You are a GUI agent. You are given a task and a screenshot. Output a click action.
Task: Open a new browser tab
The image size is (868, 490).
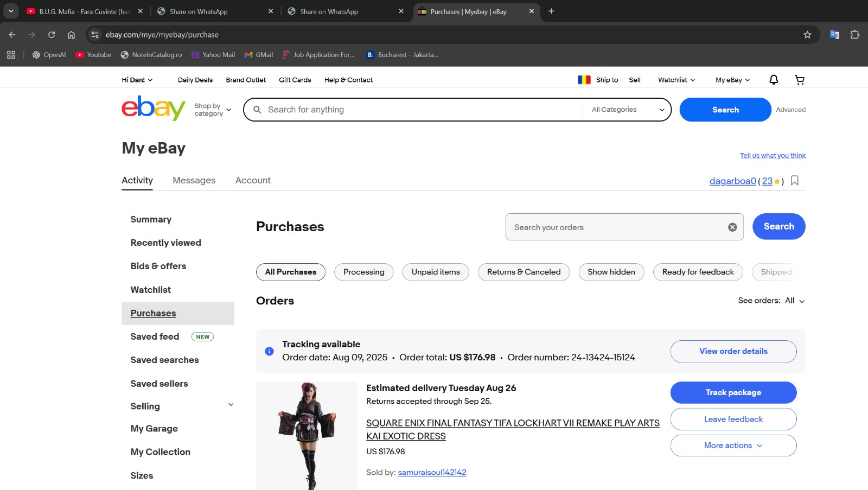point(551,11)
